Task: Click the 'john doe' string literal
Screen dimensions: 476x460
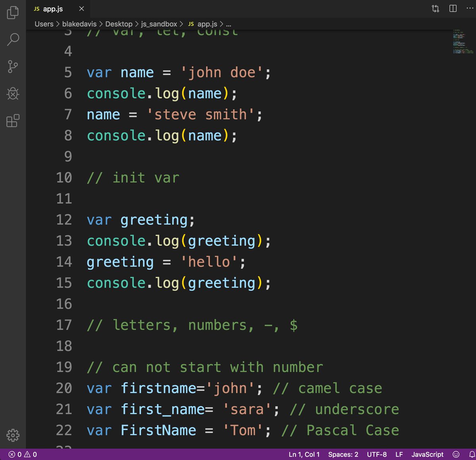Action: click(x=221, y=73)
